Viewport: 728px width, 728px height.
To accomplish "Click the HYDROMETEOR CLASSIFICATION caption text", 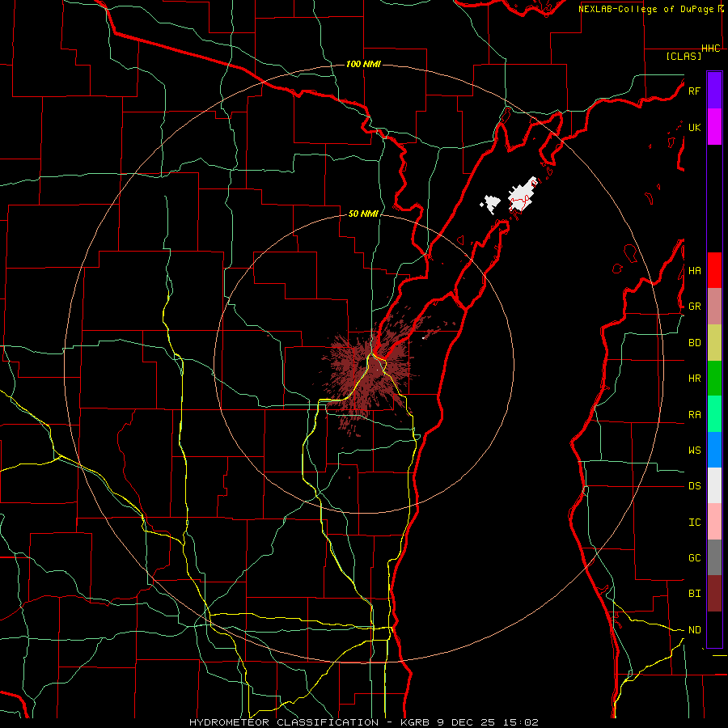I will tap(284, 722).
